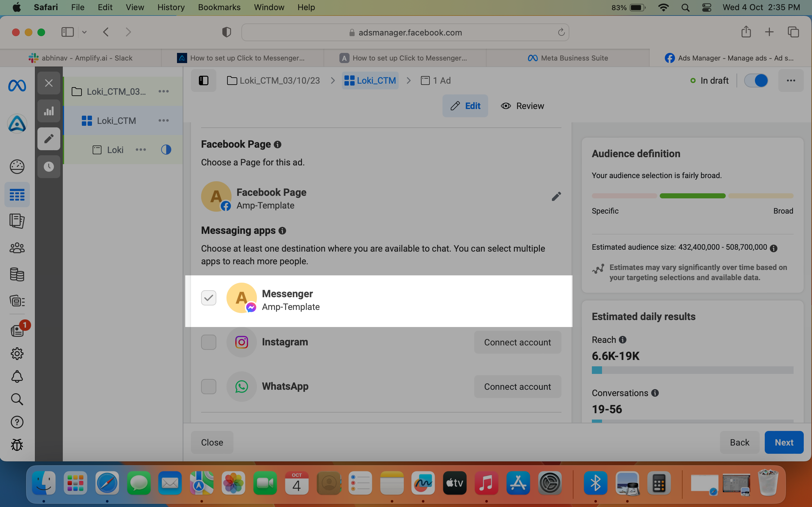This screenshot has width=812, height=507.
Task: Toggle the In draft ad set switch
Action: 756,80
